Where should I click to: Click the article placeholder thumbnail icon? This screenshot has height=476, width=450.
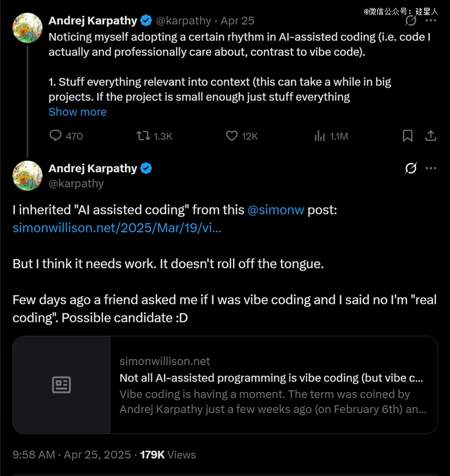(x=61, y=385)
